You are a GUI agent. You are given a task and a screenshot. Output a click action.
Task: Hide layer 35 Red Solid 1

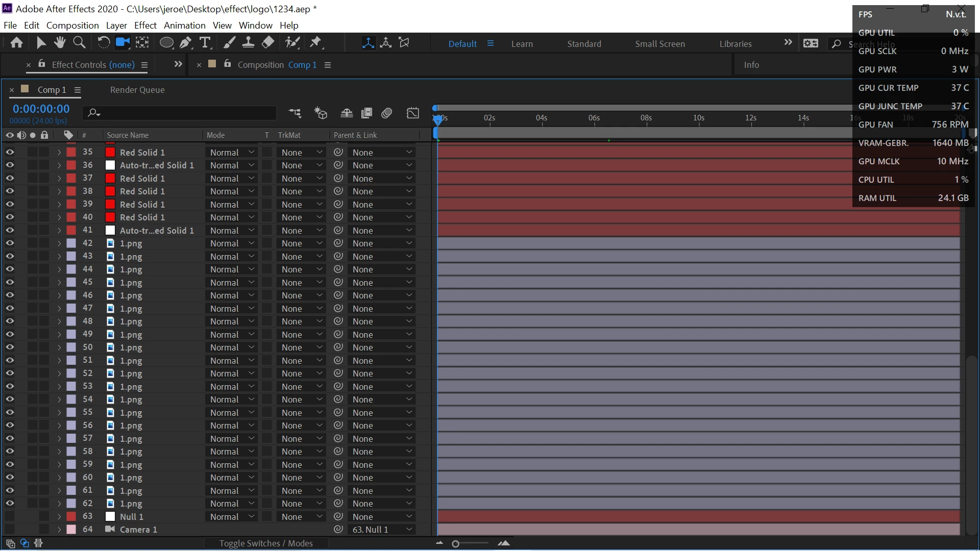(10, 152)
